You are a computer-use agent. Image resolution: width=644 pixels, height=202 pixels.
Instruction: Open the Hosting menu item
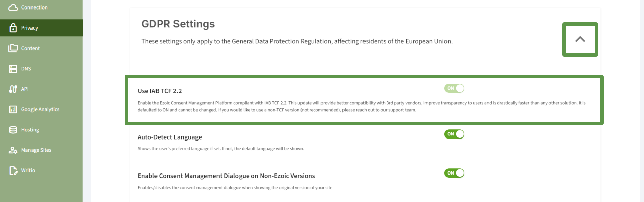(x=30, y=130)
